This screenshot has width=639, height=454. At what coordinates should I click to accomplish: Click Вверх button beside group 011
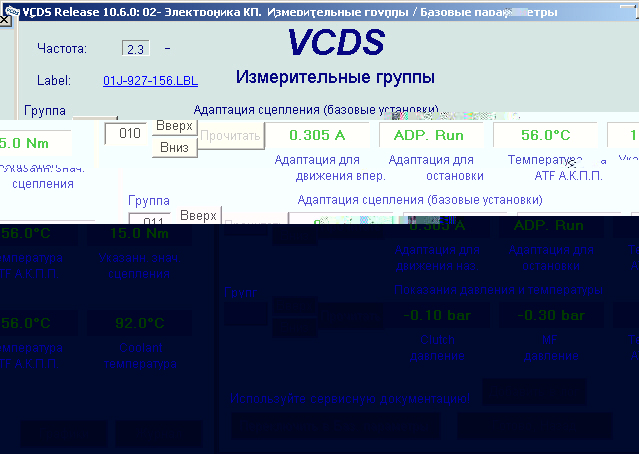(198, 215)
